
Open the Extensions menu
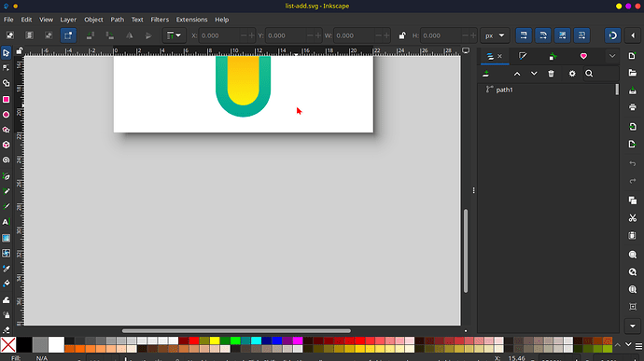point(192,20)
